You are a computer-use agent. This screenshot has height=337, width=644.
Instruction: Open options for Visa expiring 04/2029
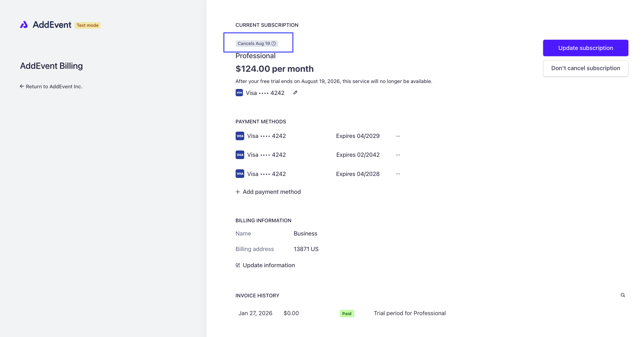[398, 136]
